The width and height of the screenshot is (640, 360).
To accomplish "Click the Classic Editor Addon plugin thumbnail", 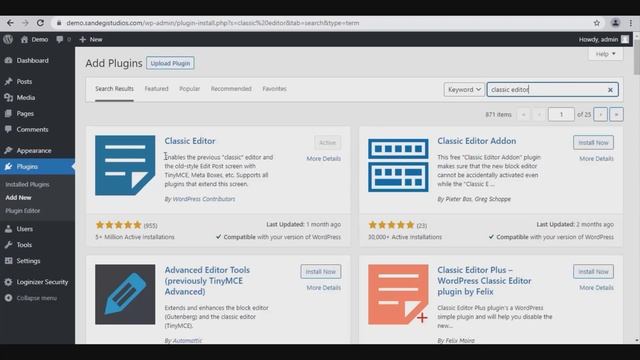I will pyautogui.click(x=398, y=165).
